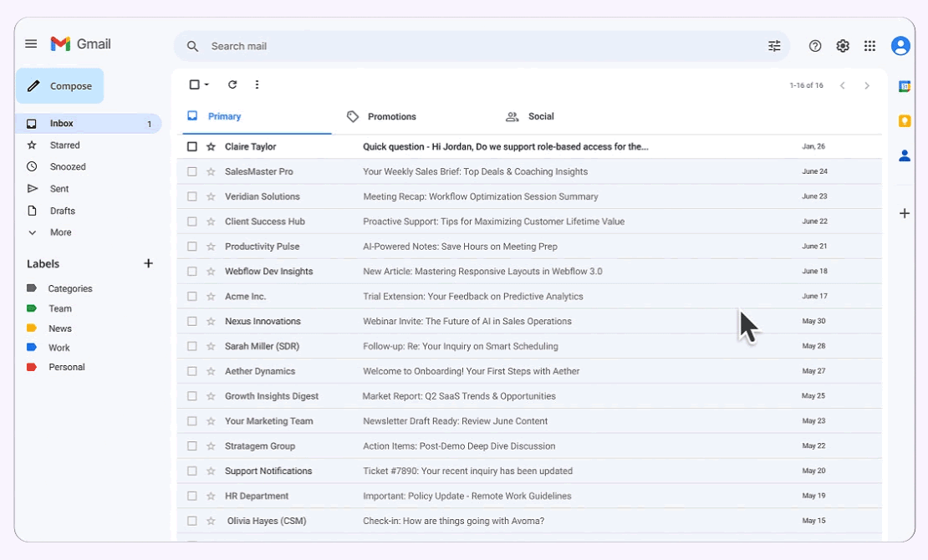Viewport: 928px width, 560px height.
Task: Open Settings gear icon
Action: pyautogui.click(x=843, y=46)
